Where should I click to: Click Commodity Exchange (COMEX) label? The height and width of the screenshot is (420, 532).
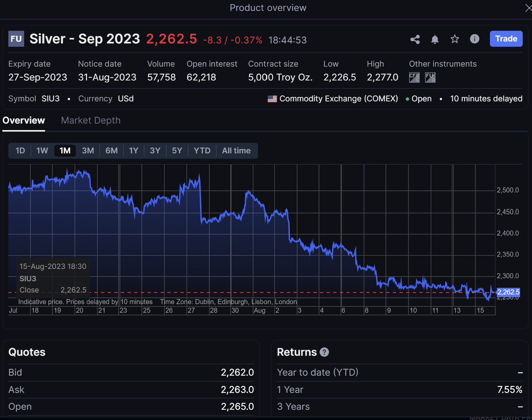click(338, 99)
